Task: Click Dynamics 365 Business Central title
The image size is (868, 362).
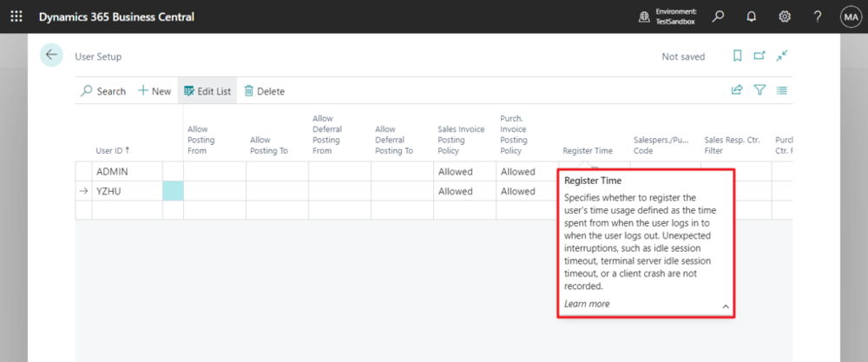Action: (x=116, y=17)
